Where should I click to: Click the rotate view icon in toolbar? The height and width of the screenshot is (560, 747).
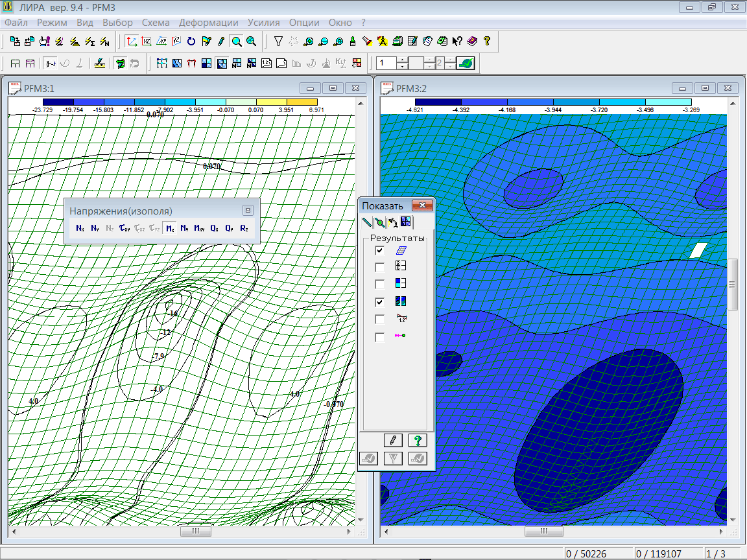[x=191, y=41]
